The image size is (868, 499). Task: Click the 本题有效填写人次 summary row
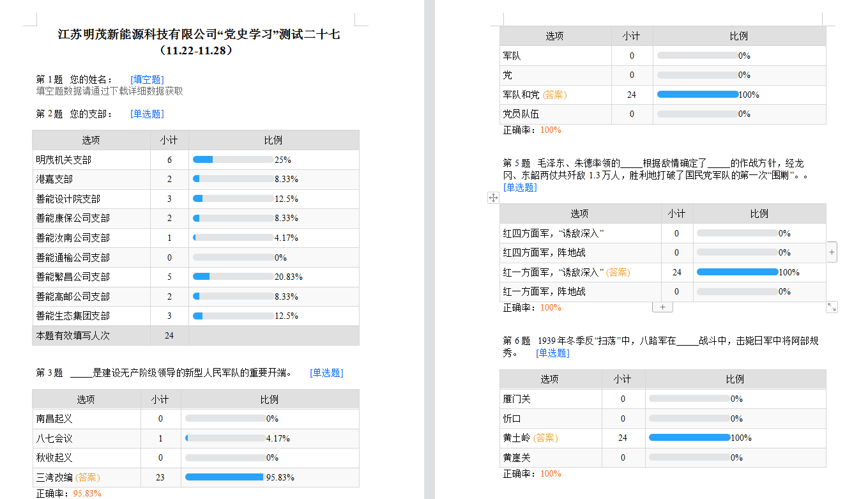[91, 335]
